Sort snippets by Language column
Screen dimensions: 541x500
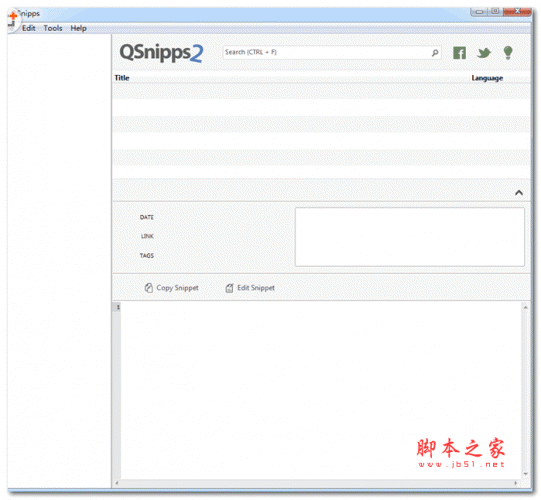(x=487, y=78)
